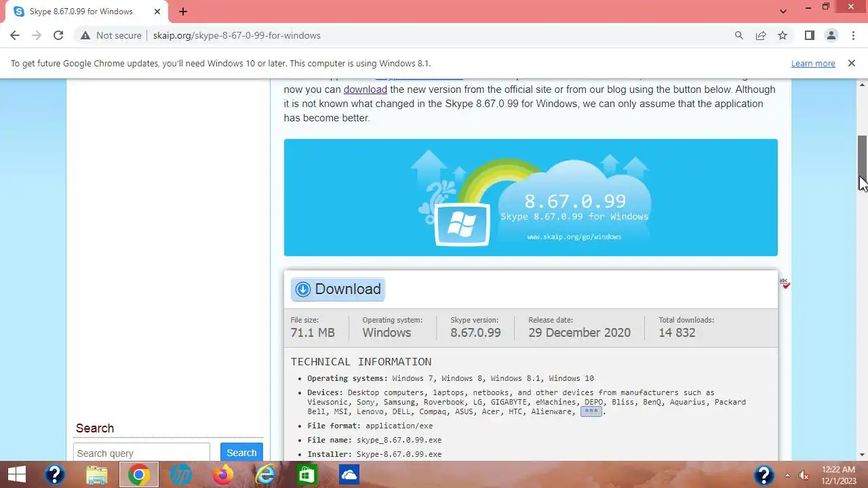
Task: Share this page icon
Action: [x=761, y=35]
